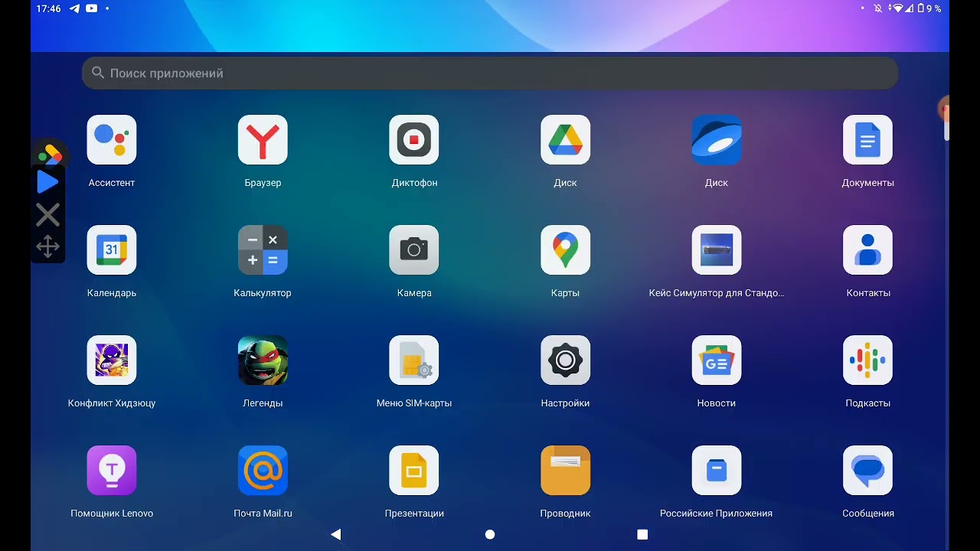The image size is (980, 551).
Task: Open the Диктофон voice recorder
Action: [x=414, y=140]
